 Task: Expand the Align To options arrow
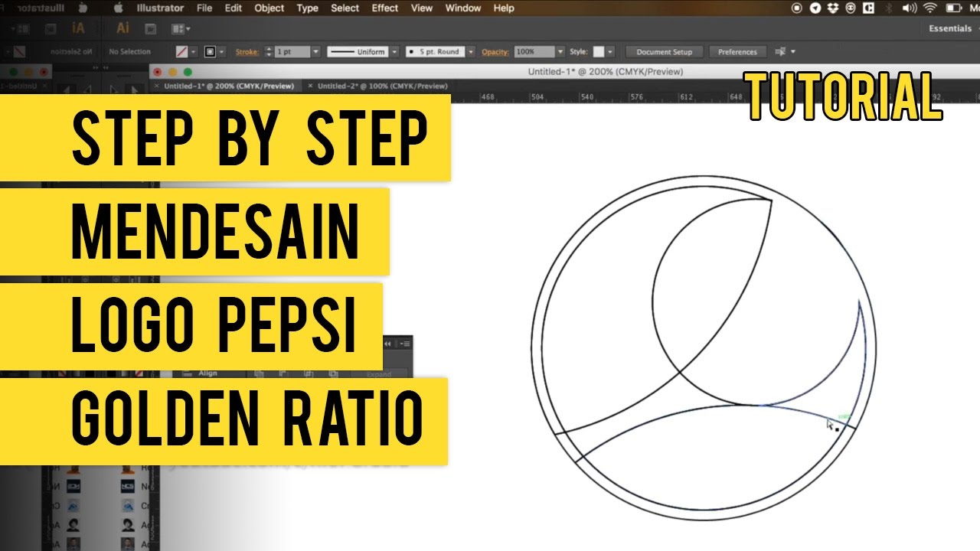point(793,52)
